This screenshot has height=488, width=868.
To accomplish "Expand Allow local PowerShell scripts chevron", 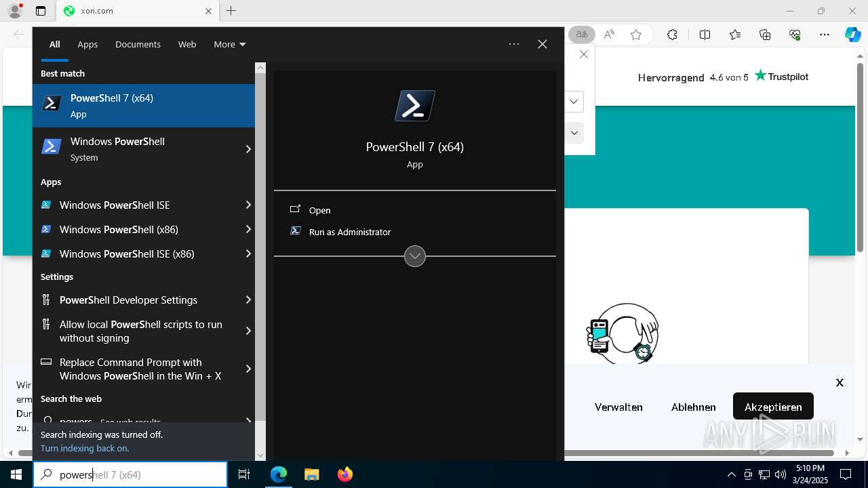I will [248, 331].
